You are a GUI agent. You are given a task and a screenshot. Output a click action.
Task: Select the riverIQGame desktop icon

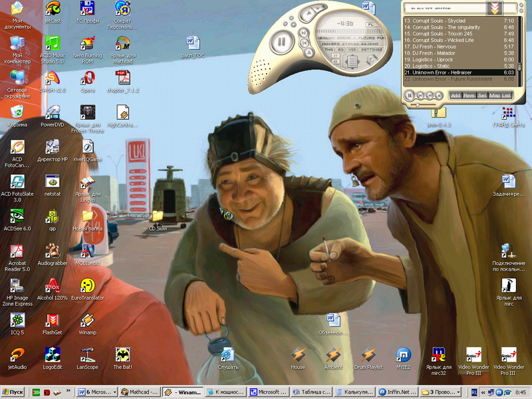pos(88,151)
